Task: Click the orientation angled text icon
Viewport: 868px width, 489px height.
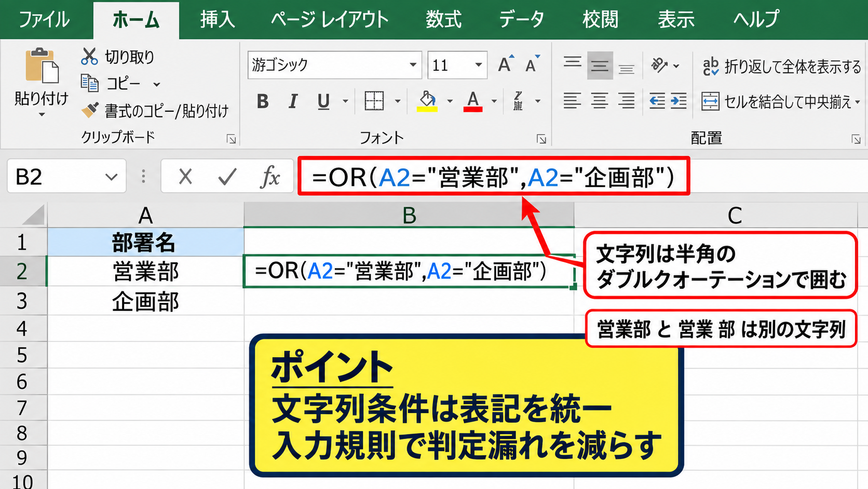Action: [x=659, y=65]
